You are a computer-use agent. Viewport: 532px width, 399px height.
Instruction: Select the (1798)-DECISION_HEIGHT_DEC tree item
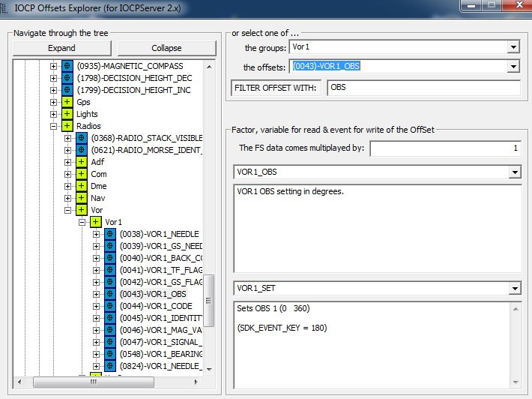(134, 78)
